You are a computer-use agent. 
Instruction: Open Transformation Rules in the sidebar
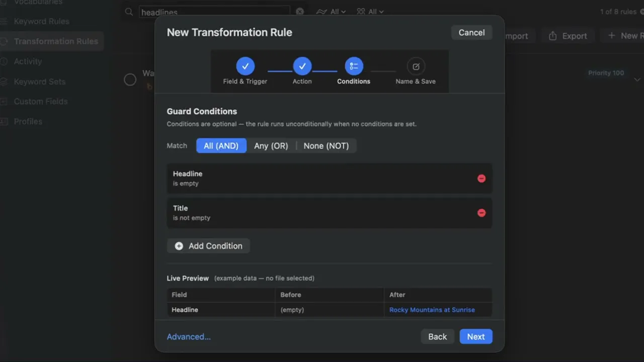[52, 41]
